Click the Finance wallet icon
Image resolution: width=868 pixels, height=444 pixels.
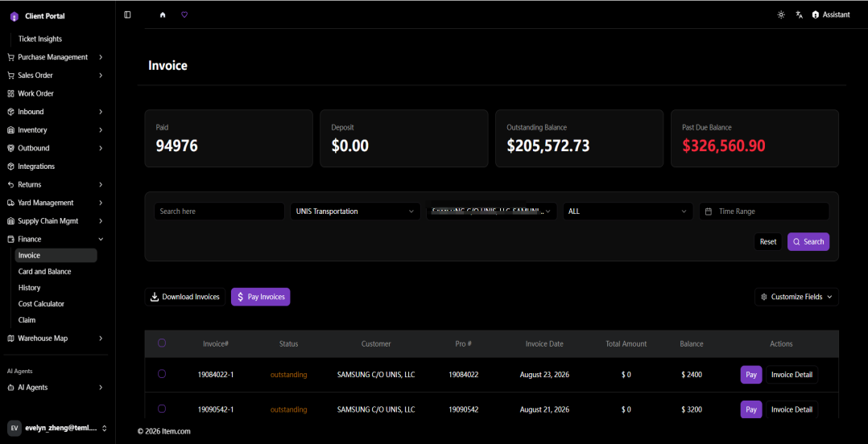click(11, 240)
